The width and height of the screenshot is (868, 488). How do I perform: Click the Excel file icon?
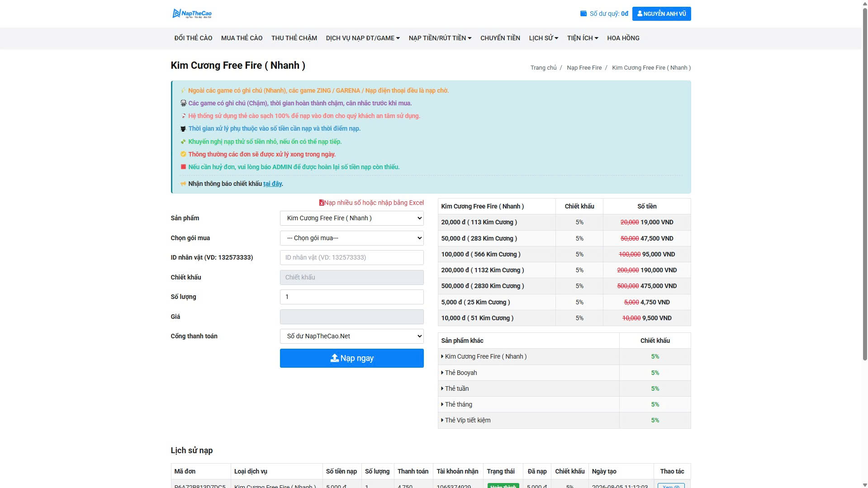(322, 203)
